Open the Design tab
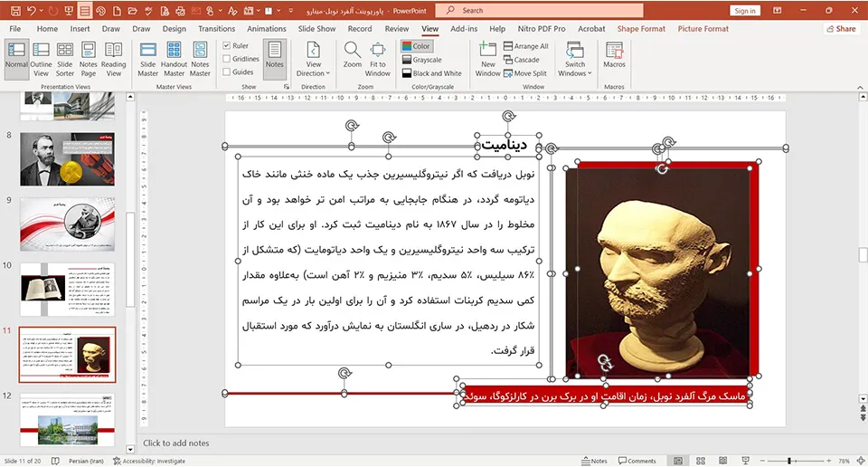Screen dimensions: 868x467 click(174, 29)
